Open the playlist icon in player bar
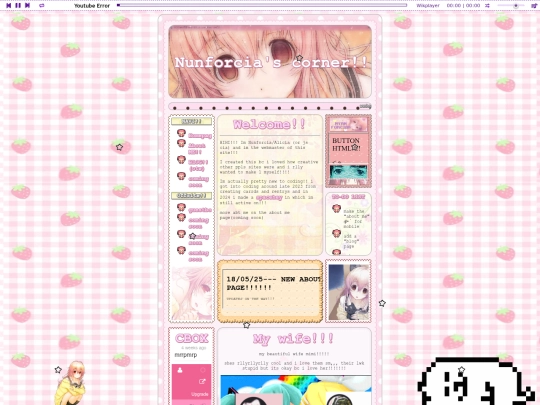Screen dimensions: 540x405 (x=534, y=6)
